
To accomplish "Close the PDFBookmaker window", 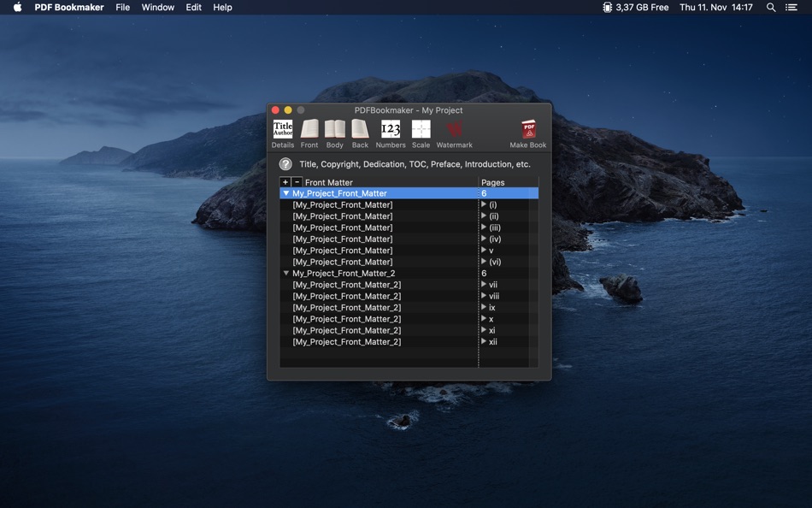I will [x=275, y=109].
